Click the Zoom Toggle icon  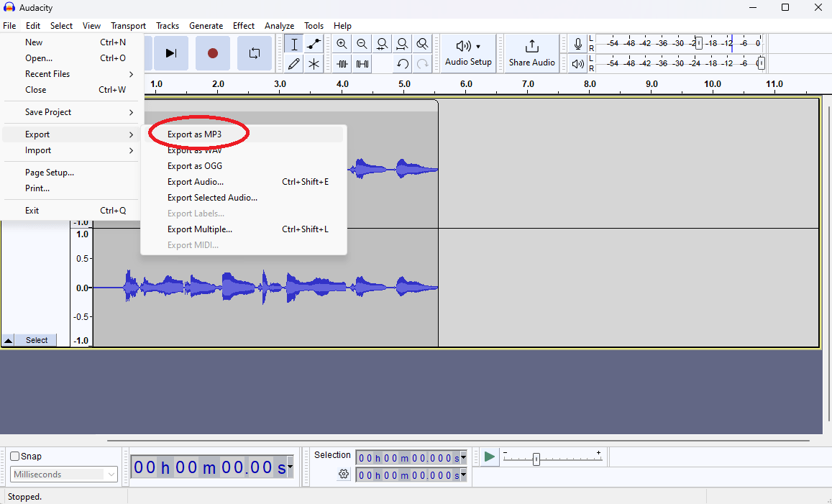(x=422, y=44)
